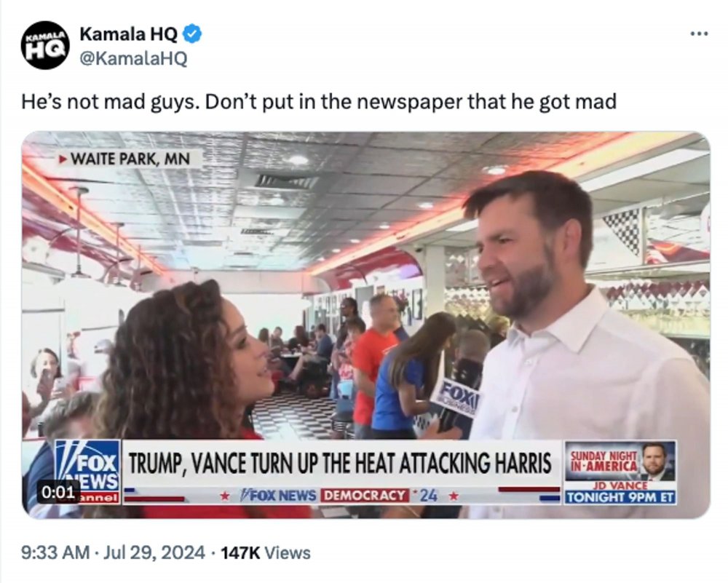Image resolution: width=728 pixels, height=583 pixels.
Task: Click the TONIGHT 9PM ET label
Action: [x=620, y=498]
